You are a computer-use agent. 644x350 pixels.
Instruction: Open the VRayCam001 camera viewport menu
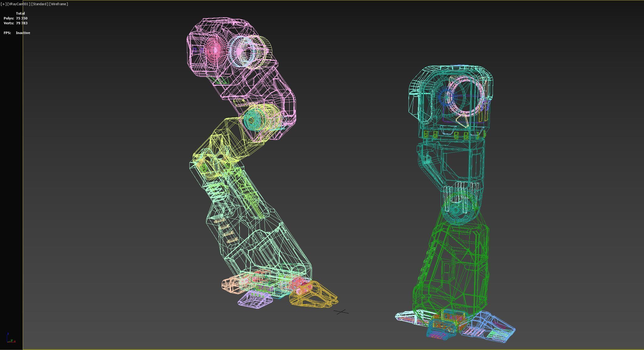click(19, 4)
